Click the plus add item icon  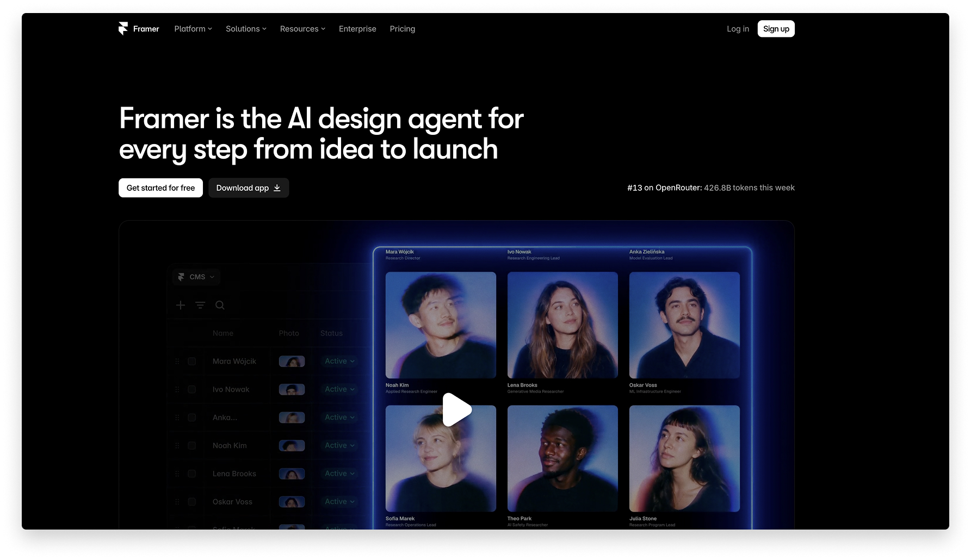click(181, 305)
